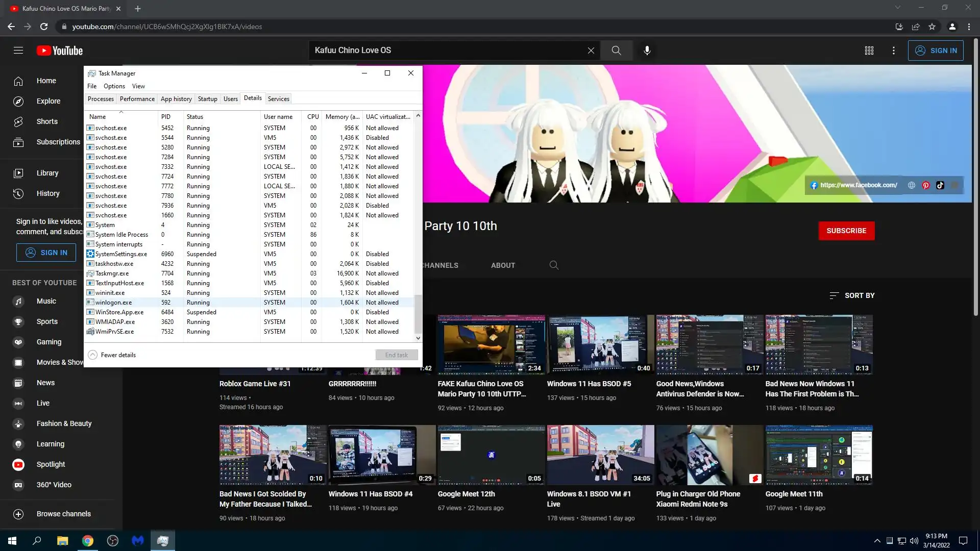Image resolution: width=980 pixels, height=551 pixels.
Task: Clear the search box with the X
Action: tap(591, 51)
